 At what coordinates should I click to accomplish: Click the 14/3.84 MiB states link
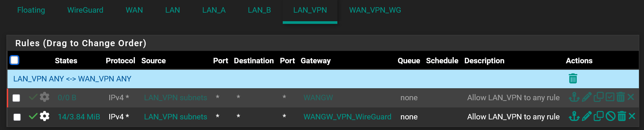tap(79, 117)
